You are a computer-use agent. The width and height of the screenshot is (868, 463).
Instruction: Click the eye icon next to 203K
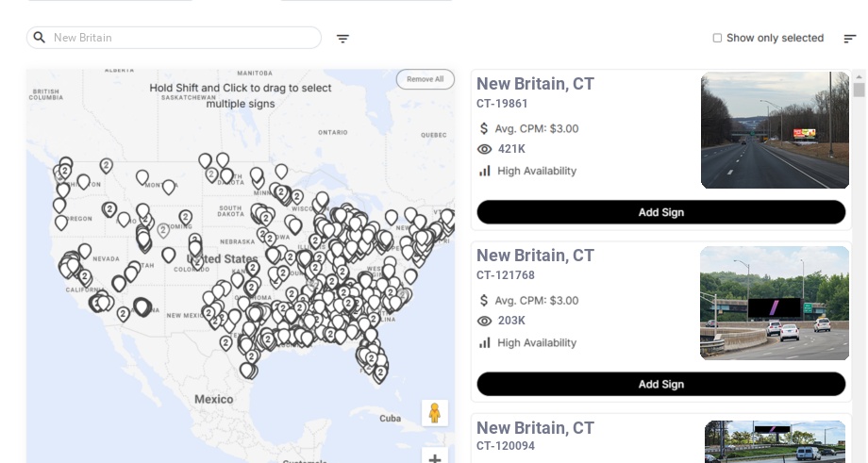(485, 321)
